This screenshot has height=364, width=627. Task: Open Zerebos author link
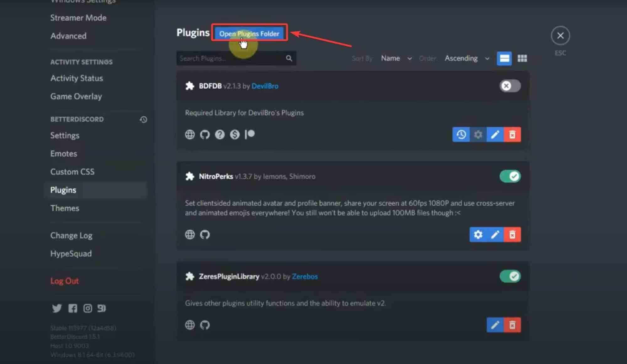tap(305, 276)
